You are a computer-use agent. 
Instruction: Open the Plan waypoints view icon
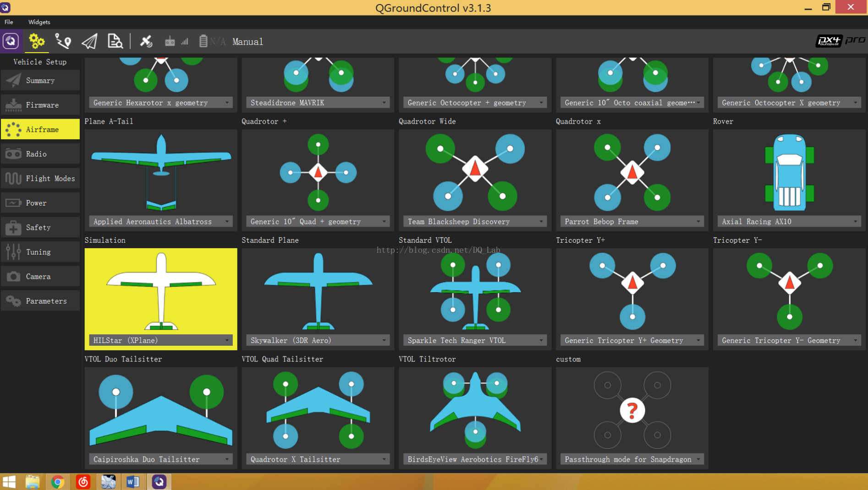[x=63, y=41]
